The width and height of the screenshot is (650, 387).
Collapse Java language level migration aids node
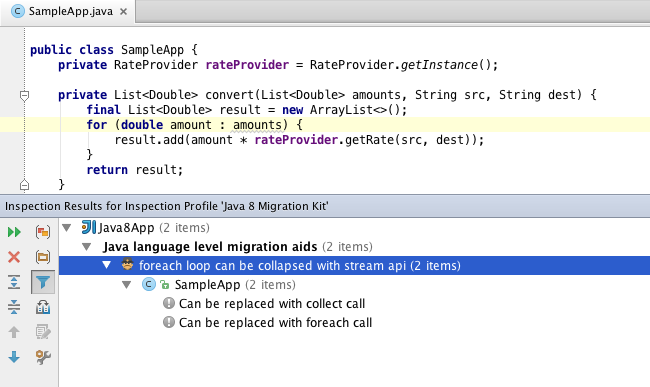pos(87,247)
